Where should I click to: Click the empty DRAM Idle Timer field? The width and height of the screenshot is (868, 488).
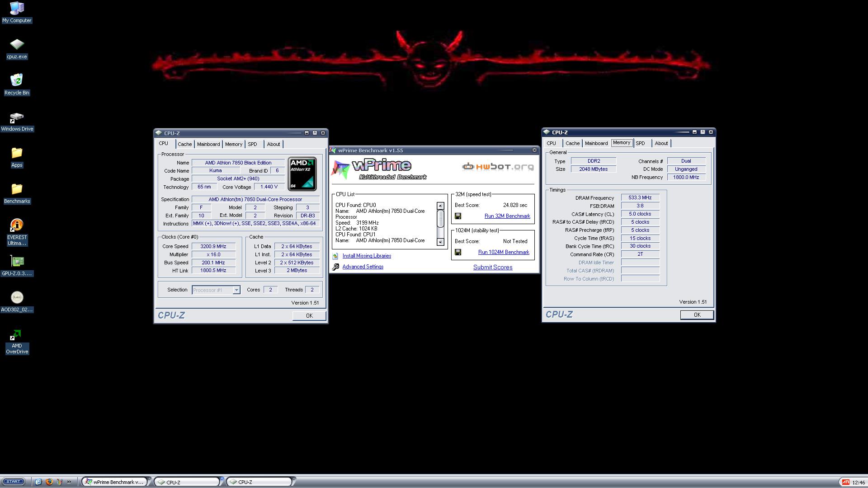tap(640, 263)
